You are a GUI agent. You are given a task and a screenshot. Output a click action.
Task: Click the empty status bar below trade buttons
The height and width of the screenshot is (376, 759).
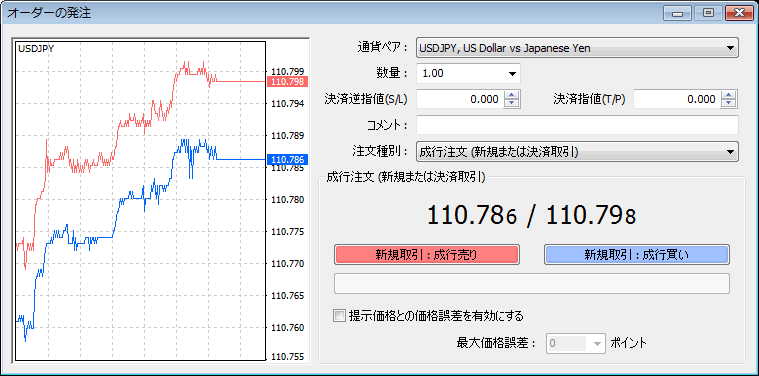pos(531,284)
